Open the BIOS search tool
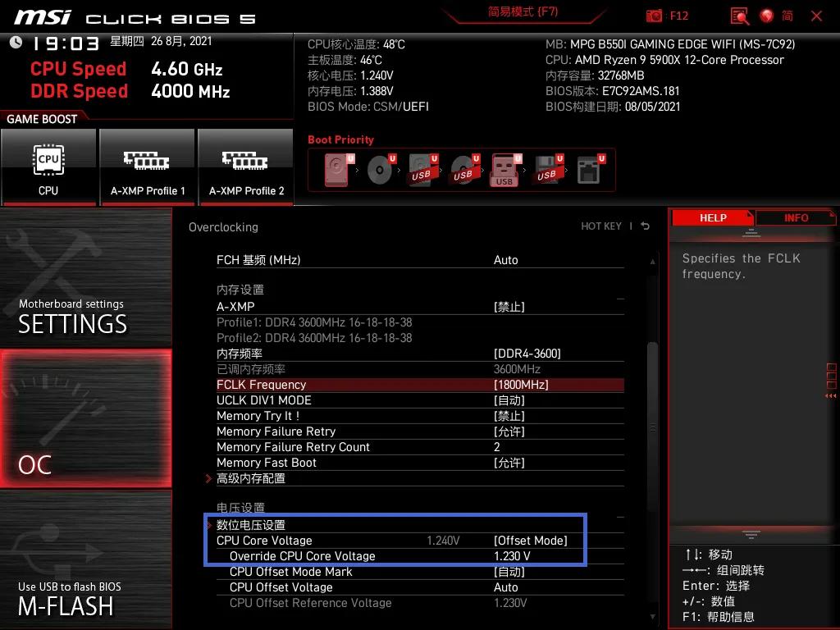 click(x=737, y=16)
